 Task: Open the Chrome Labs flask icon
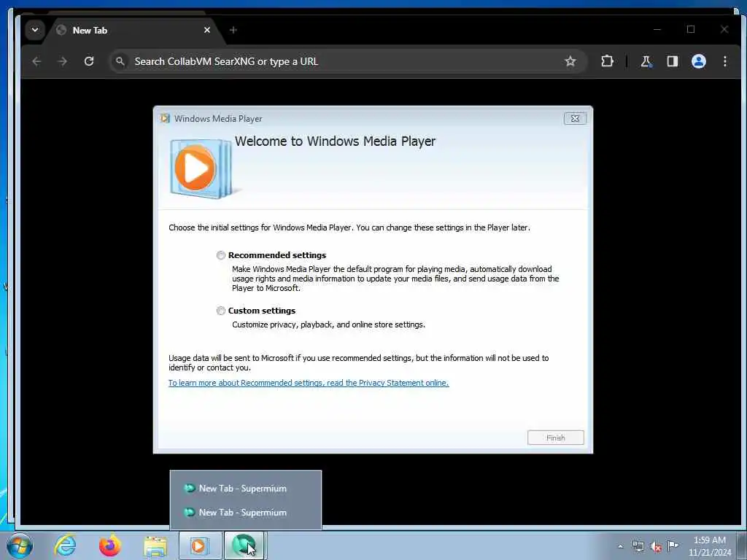pyautogui.click(x=646, y=61)
